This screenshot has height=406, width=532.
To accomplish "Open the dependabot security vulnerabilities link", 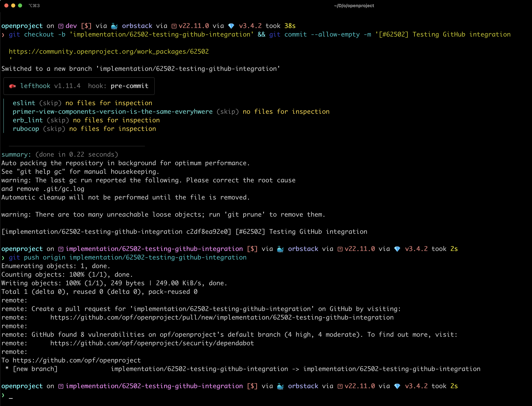I will pos(152,343).
